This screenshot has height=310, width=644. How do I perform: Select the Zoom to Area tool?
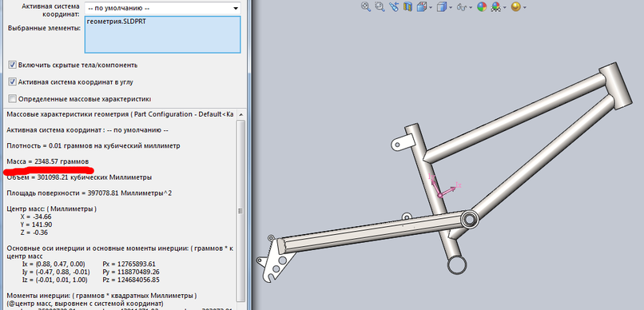click(380, 6)
